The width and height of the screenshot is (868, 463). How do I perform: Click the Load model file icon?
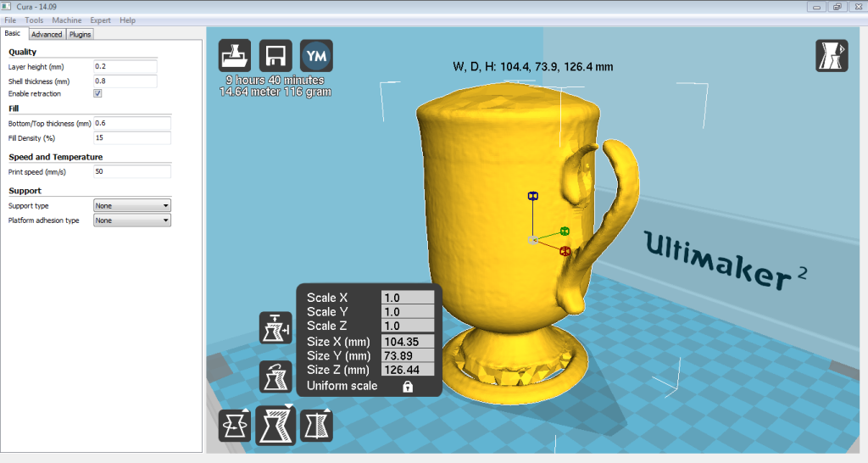(235, 55)
